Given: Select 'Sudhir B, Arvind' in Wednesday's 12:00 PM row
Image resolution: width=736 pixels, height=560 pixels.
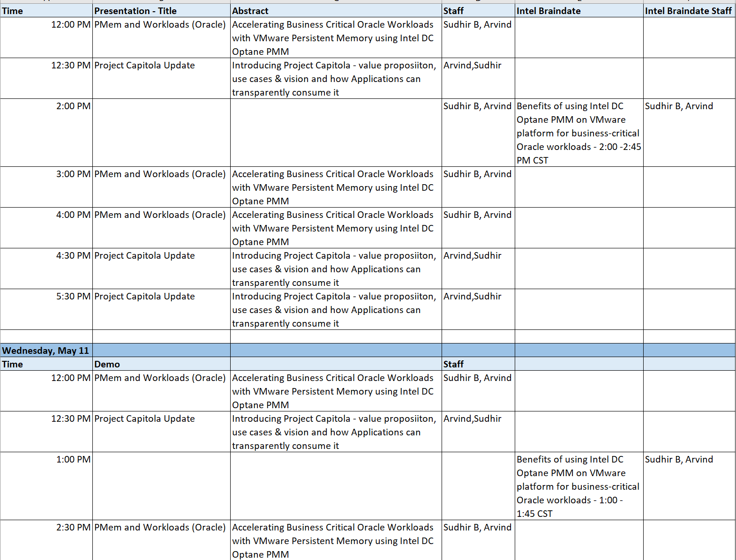Looking at the screenshot, I should tap(478, 391).
